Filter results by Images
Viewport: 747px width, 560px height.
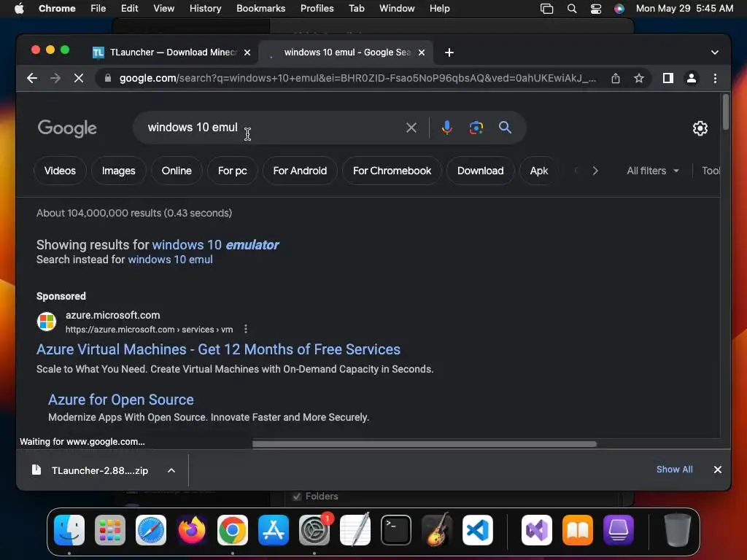(x=119, y=171)
